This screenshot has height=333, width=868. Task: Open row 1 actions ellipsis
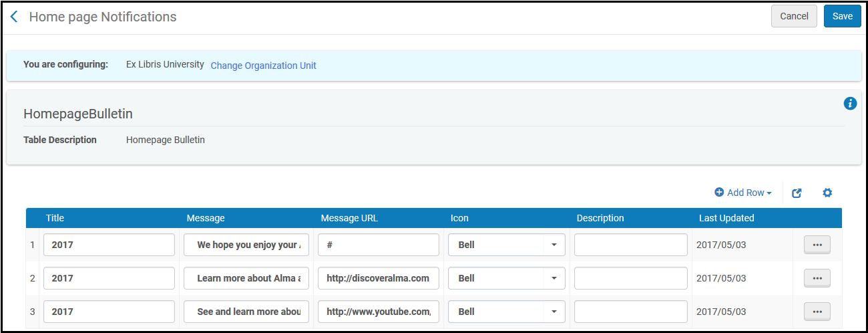click(x=817, y=245)
